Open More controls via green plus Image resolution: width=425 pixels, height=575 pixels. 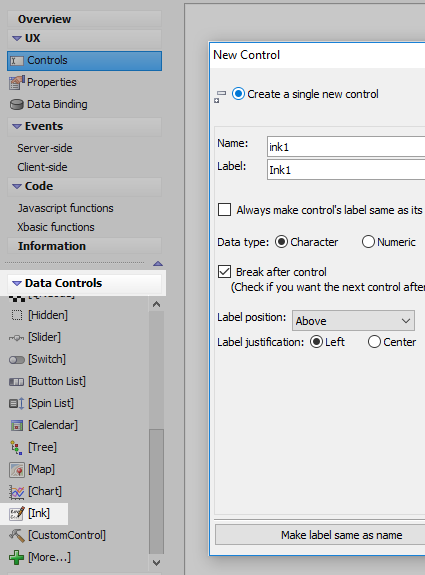point(17,557)
